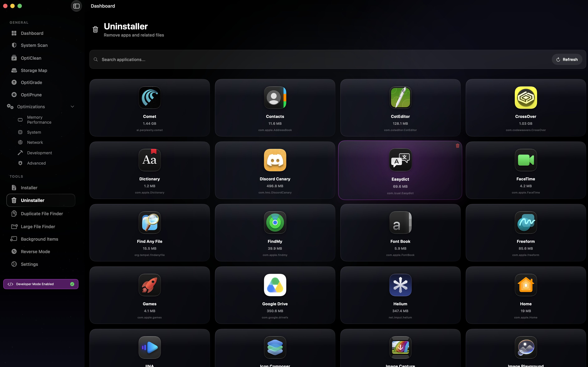Viewport: 588px width, 367px height.
Task: Click the ai.perplexity.comet bundle ID
Action: pos(150,130)
